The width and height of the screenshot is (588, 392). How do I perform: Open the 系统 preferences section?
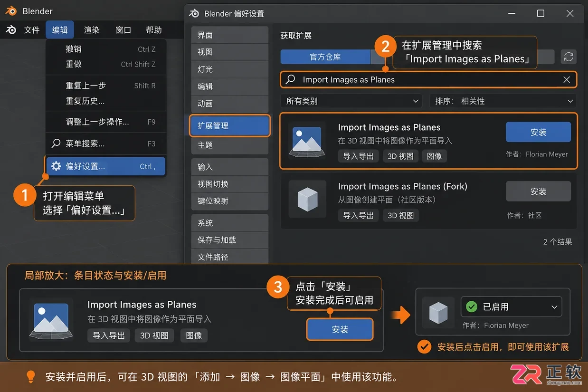[x=230, y=223]
